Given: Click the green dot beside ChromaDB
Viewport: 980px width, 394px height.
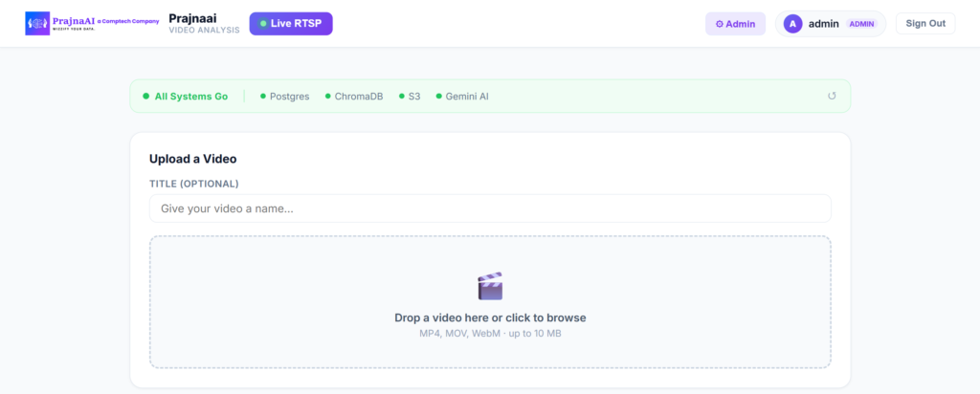Looking at the screenshot, I should [x=327, y=97].
